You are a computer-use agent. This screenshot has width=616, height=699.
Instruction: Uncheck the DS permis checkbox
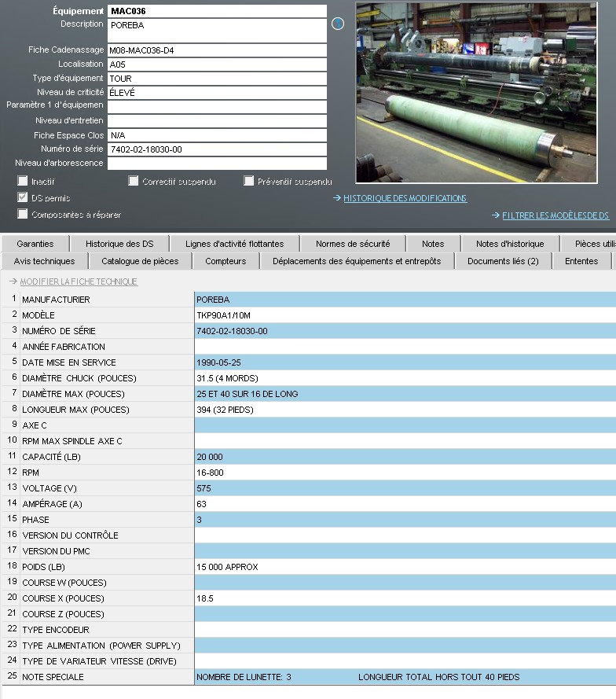pyautogui.click(x=23, y=197)
